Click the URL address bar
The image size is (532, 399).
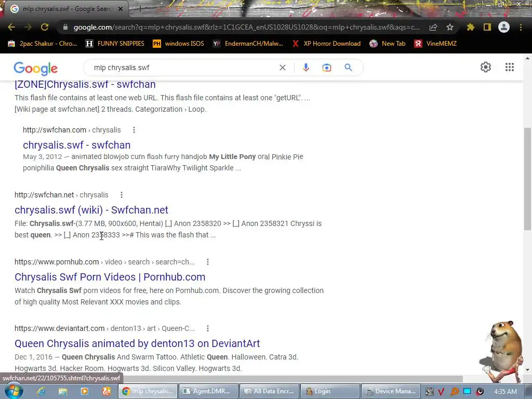click(246, 27)
